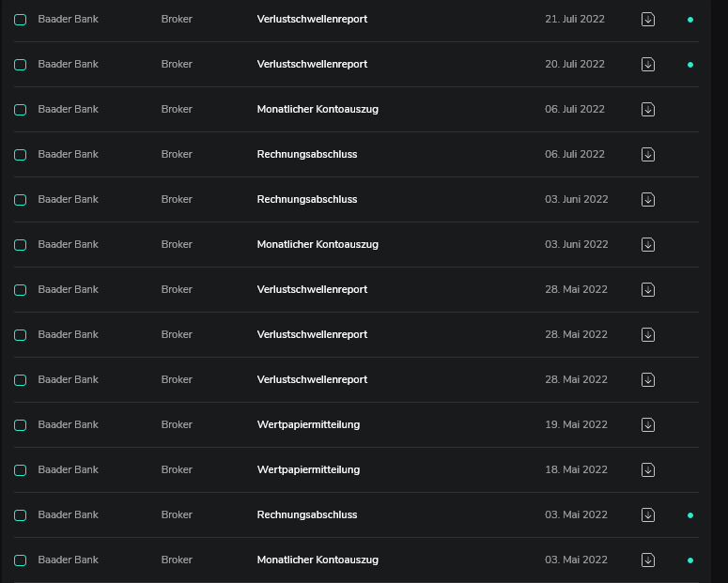Select the 21. Juli Verlustschwellenreport checkbox

coord(20,20)
